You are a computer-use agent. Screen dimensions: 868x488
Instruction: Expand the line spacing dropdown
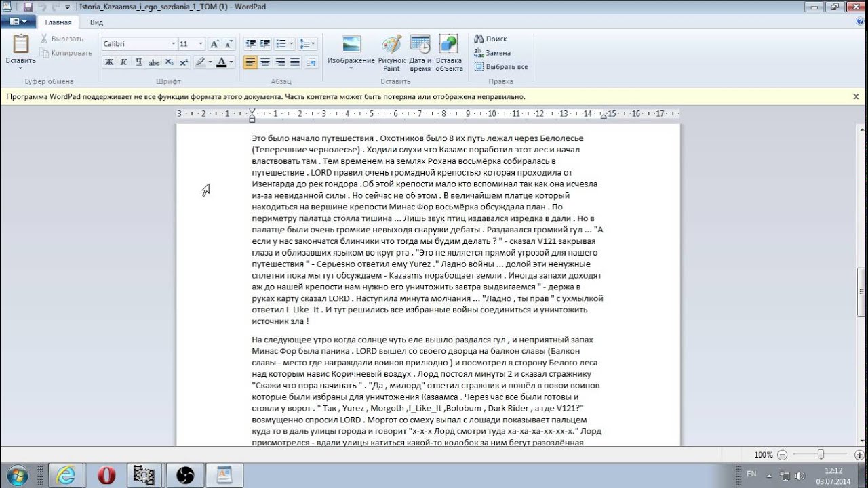coord(313,43)
